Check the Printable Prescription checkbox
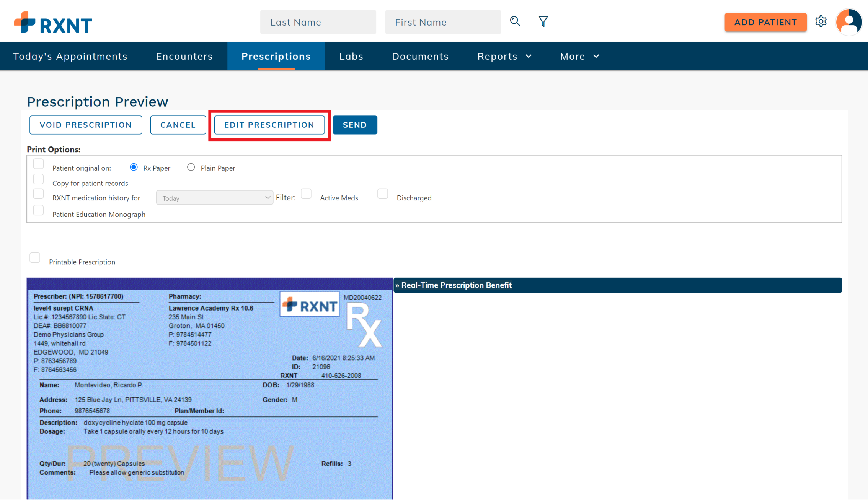 (35, 258)
